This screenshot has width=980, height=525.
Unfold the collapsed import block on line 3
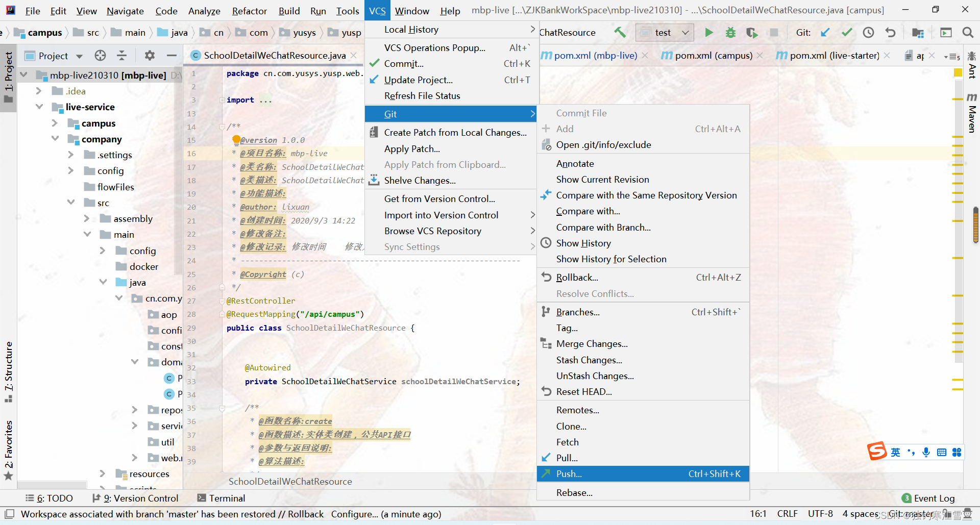[x=222, y=100]
